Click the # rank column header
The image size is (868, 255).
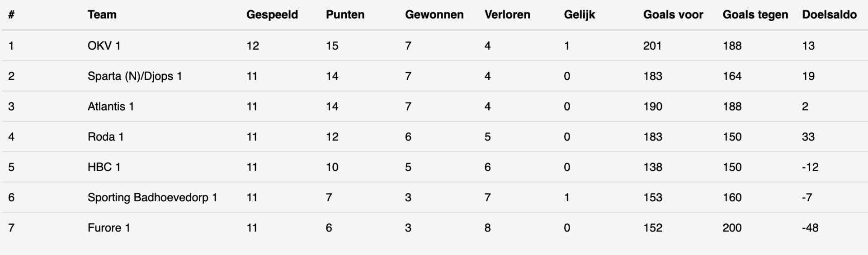point(11,14)
